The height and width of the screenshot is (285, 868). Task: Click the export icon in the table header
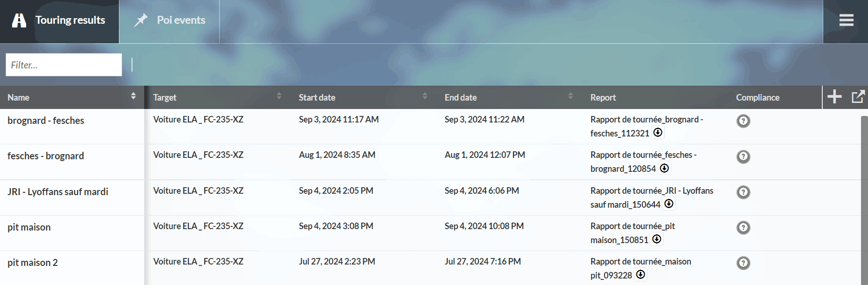click(858, 97)
